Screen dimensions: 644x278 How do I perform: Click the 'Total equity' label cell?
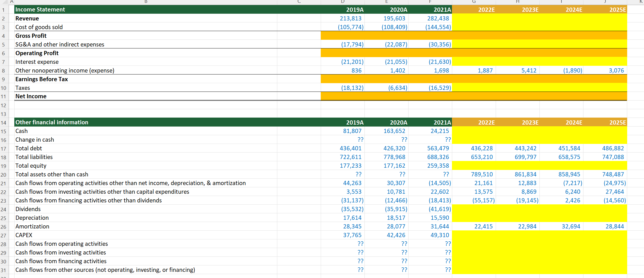click(x=31, y=166)
